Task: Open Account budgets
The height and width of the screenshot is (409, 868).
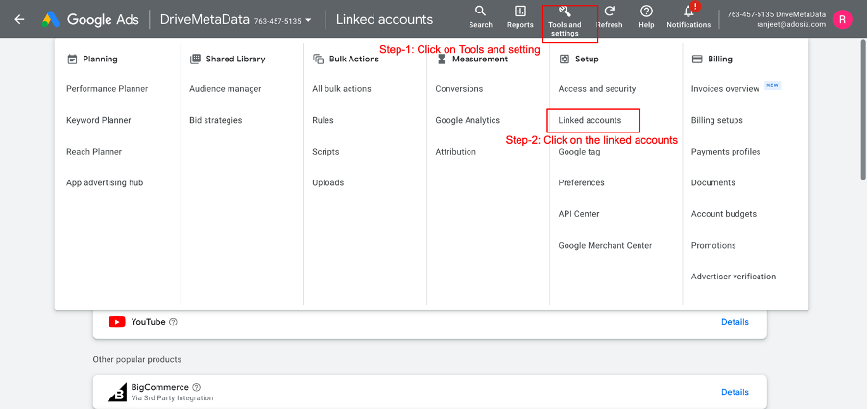Action: coord(724,214)
